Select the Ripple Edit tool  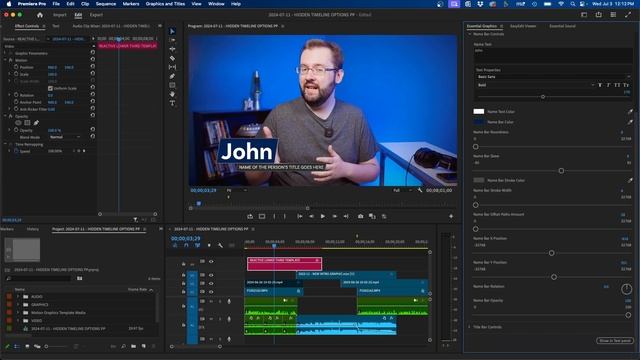point(172,49)
